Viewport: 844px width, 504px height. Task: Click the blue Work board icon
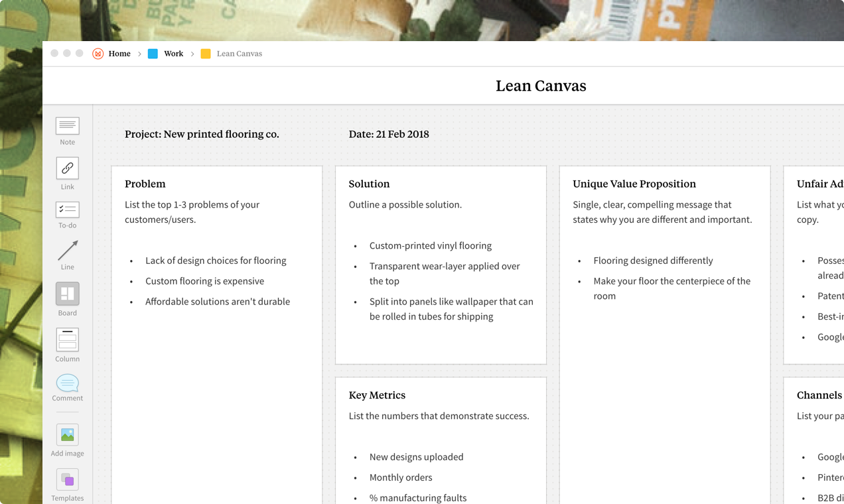click(x=153, y=54)
